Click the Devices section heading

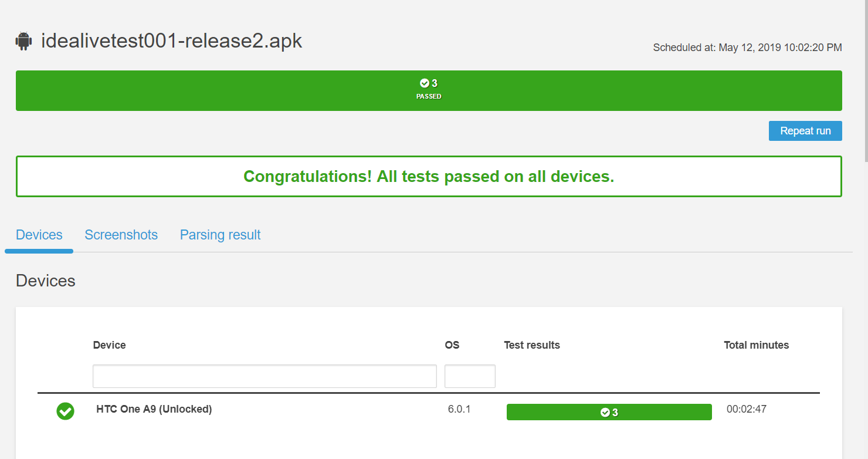click(x=45, y=281)
